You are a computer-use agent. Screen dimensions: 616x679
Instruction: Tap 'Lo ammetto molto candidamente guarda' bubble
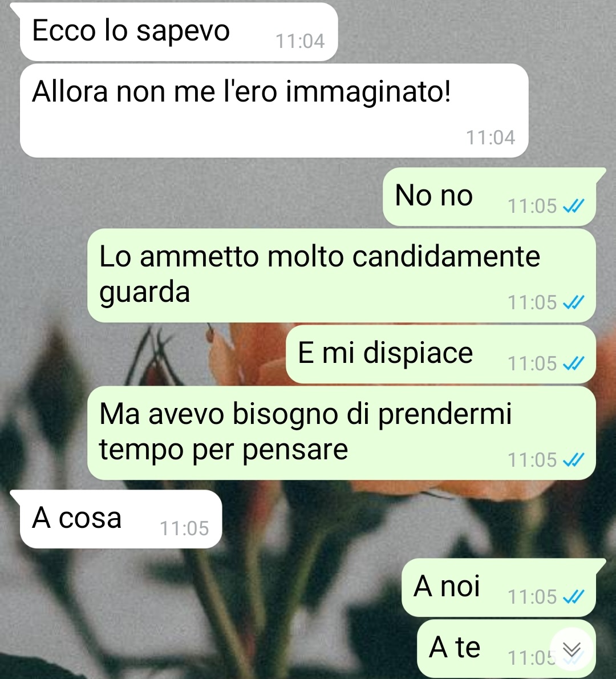click(x=342, y=276)
